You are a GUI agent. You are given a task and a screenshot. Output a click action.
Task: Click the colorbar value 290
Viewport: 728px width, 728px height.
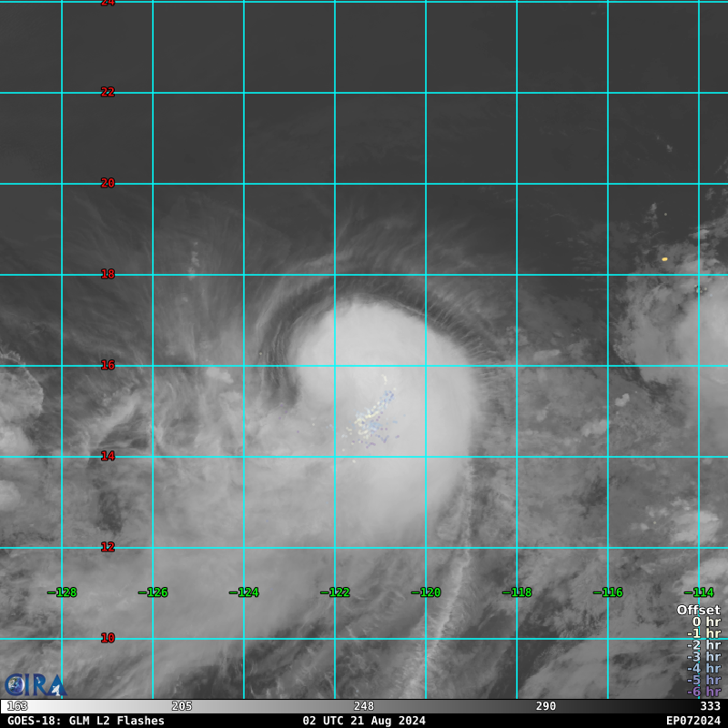point(545,706)
